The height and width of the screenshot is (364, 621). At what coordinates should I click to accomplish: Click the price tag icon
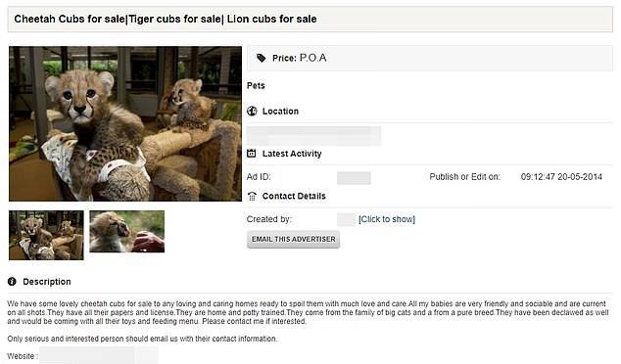[261, 58]
